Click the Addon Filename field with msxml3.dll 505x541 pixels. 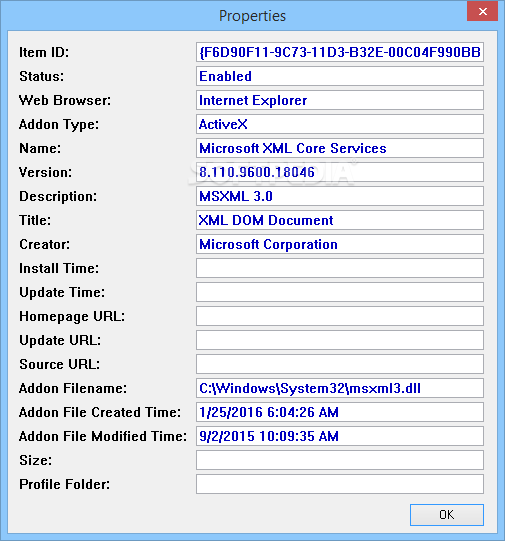tap(340, 388)
